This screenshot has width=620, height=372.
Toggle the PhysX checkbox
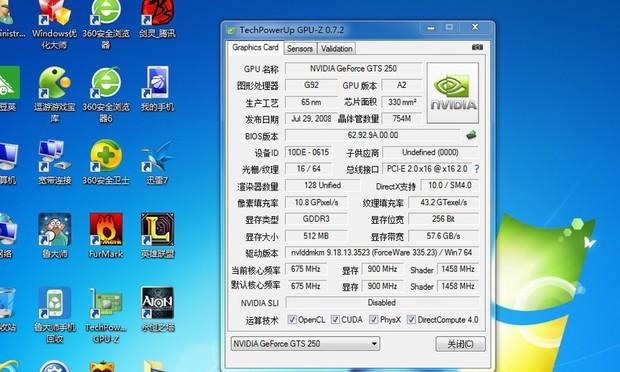[x=373, y=319]
